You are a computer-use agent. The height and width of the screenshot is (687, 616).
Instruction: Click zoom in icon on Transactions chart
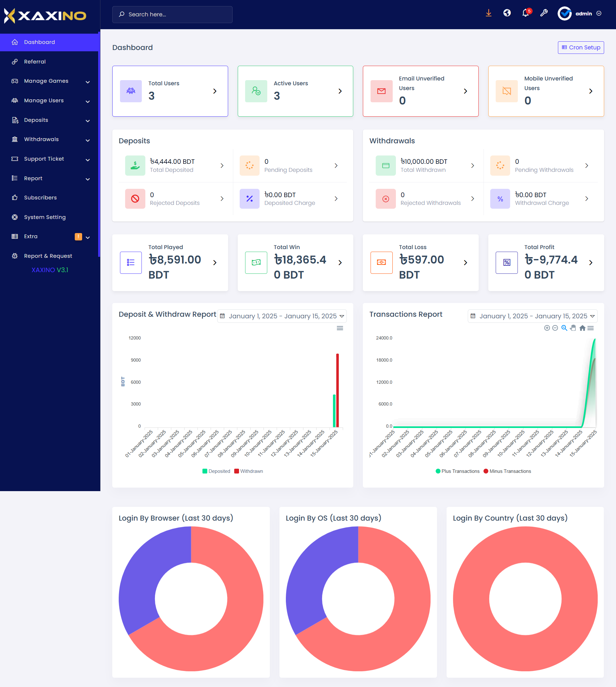pyautogui.click(x=547, y=328)
